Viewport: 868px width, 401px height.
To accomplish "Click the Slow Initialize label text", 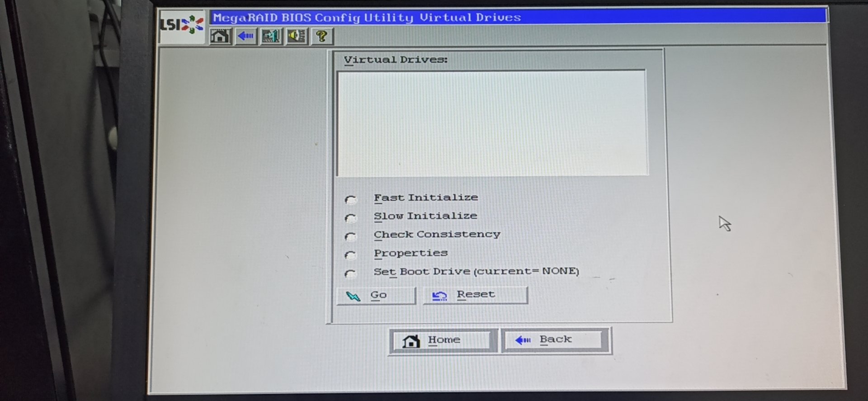I will click(x=425, y=216).
